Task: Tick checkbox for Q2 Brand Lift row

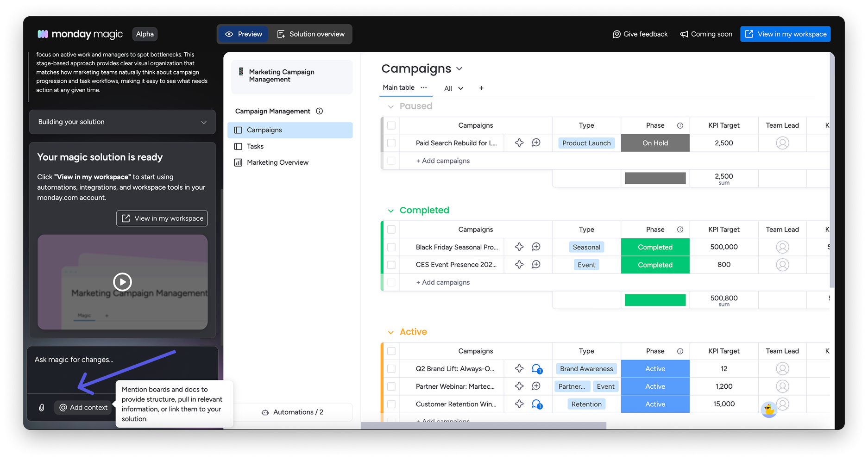Action: tap(391, 369)
